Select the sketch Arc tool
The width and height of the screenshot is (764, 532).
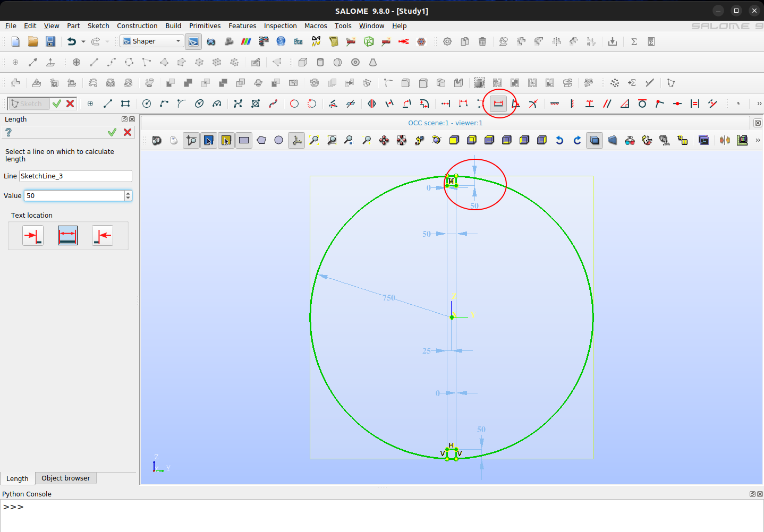tap(164, 104)
